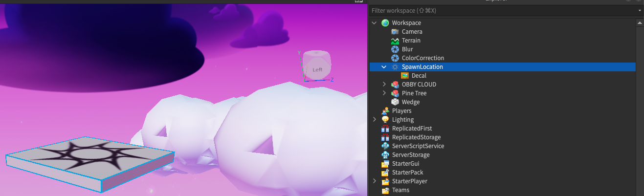Click the Decal image icon
644x196 pixels.
405,76
